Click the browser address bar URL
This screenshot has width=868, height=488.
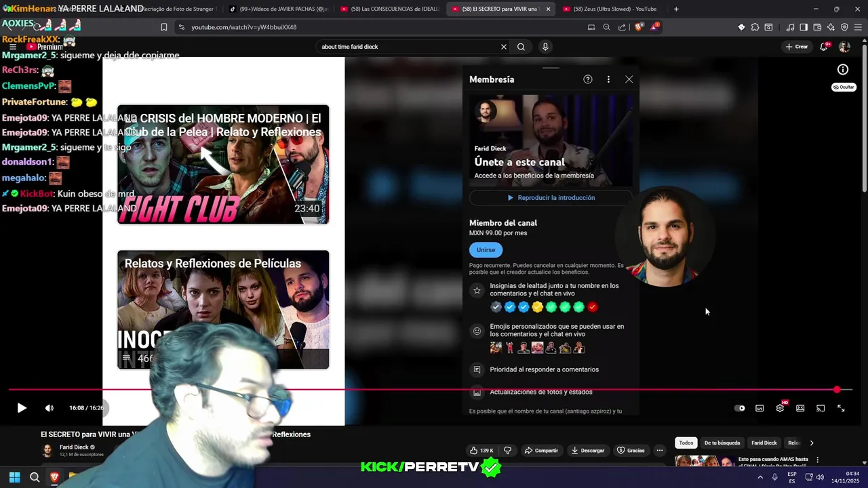244,27
